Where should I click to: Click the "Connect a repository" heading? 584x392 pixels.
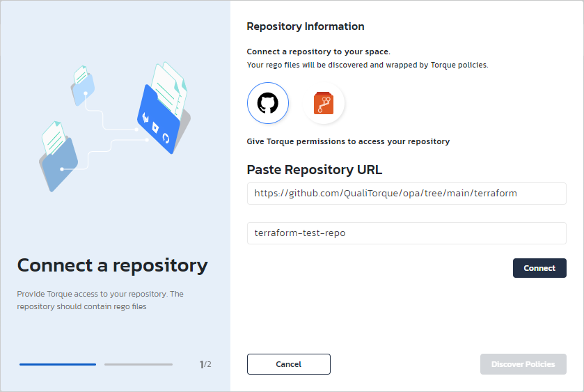(112, 265)
